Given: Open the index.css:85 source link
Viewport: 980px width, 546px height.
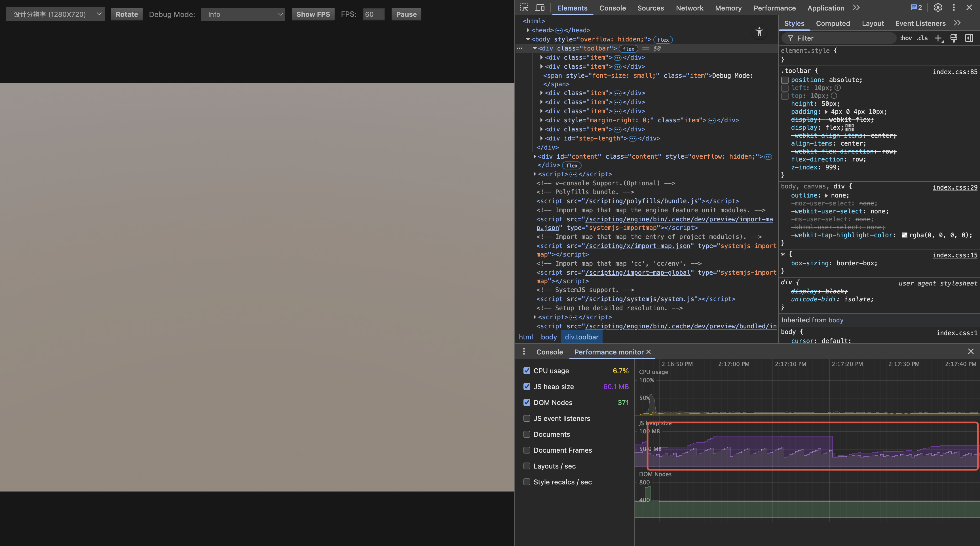Looking at the screenshot, I should pos(954,72).
